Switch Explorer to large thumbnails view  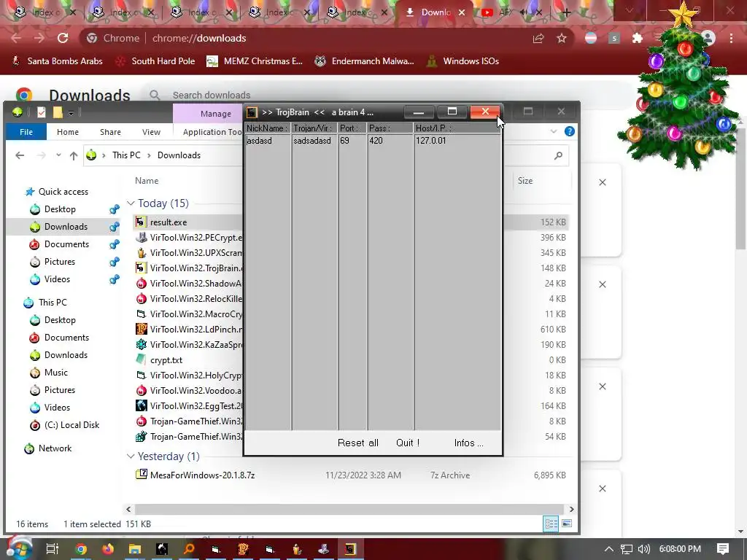566,524
